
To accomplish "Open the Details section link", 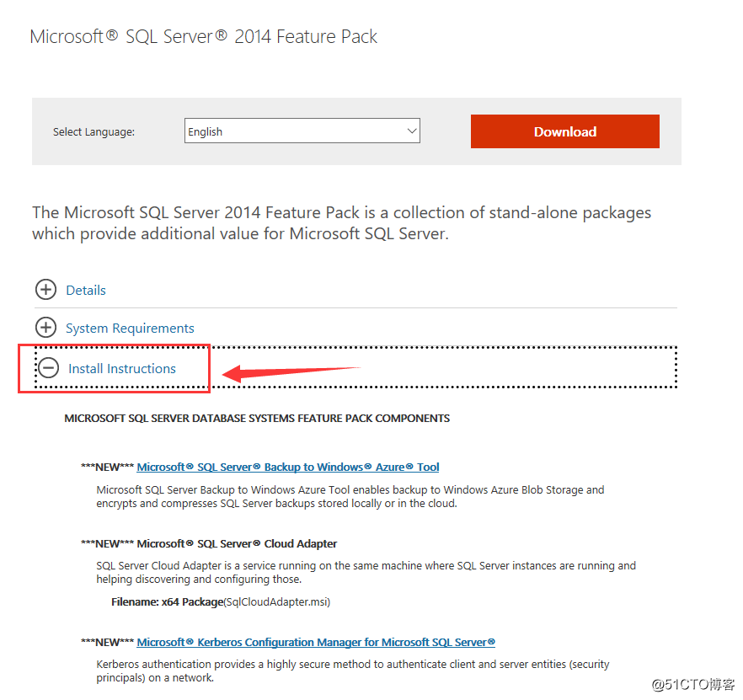I will (86, 290).
